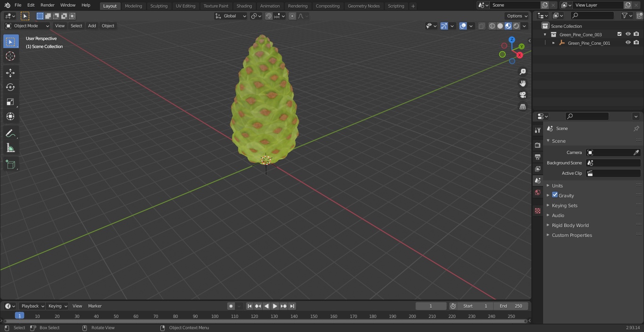Open the viewport Add menu

point(92,26)
